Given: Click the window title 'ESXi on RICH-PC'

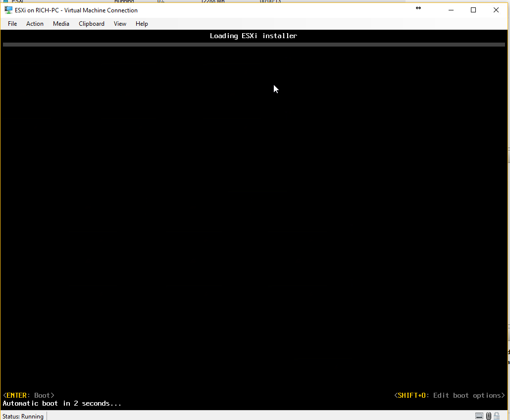Looking at the screenshot, I should click(37, 10).
